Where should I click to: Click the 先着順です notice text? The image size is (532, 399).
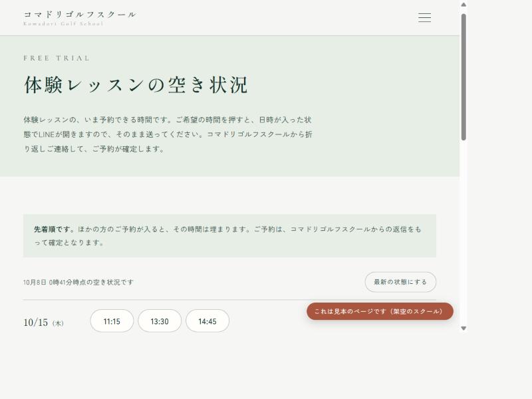229,236
